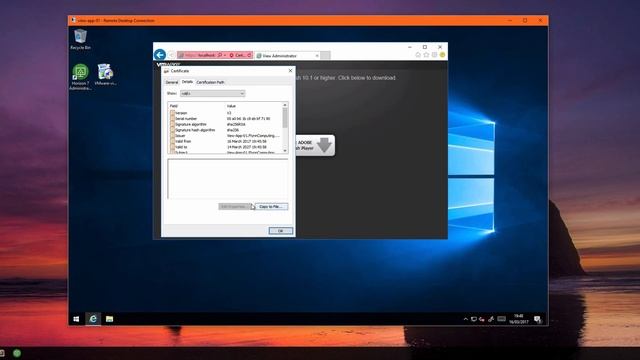Click the Value column header
640x360 pixels.
coord(253,106)
